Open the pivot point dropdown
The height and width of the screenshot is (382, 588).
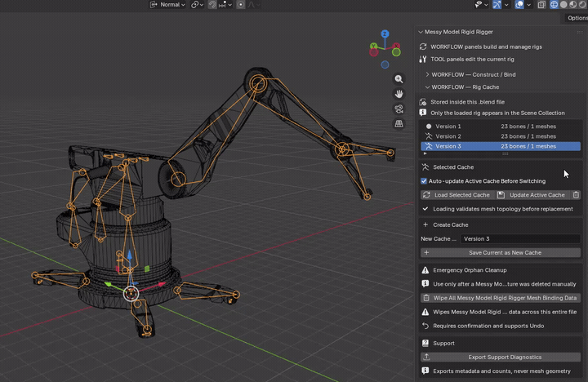click(197, 5)
